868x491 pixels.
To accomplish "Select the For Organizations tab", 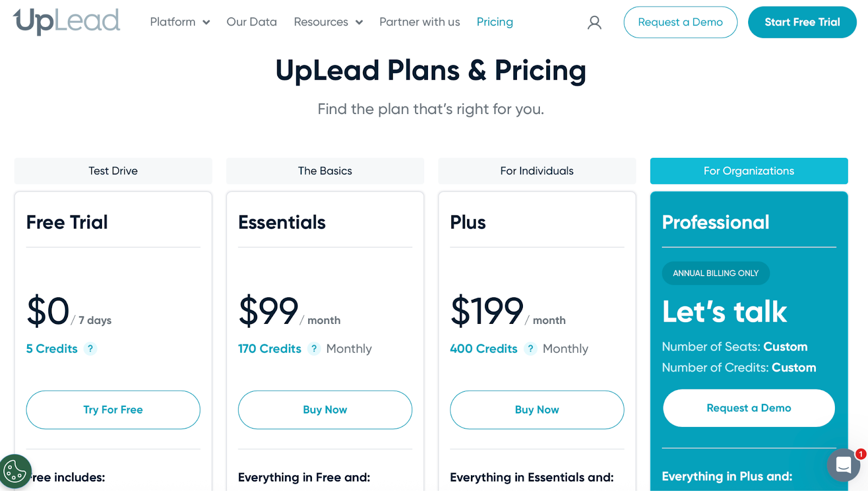I will (x=748, y=170).
